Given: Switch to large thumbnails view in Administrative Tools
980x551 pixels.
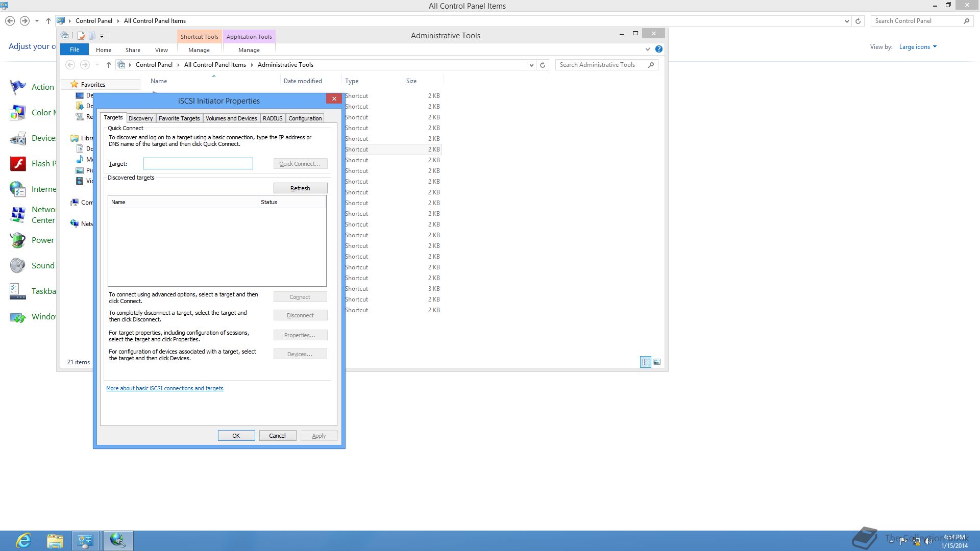Looking at the screenshot, I should click(657, 362).
